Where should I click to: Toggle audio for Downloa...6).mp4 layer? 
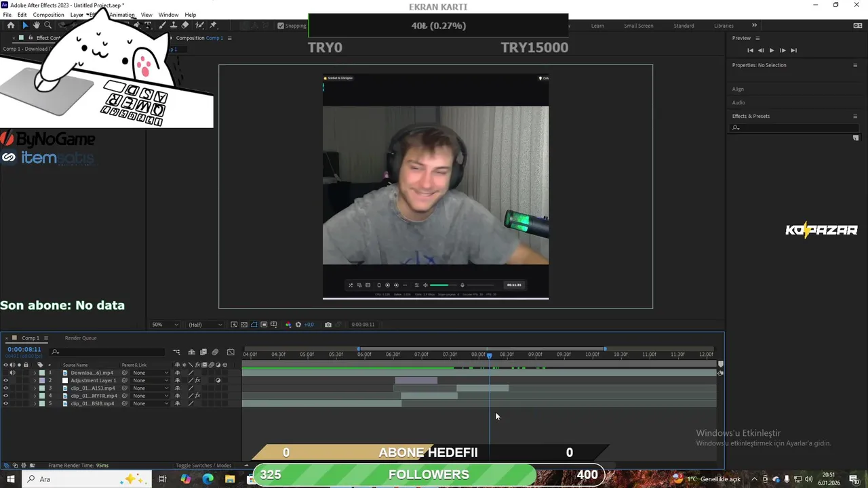[x=12, y=373]
